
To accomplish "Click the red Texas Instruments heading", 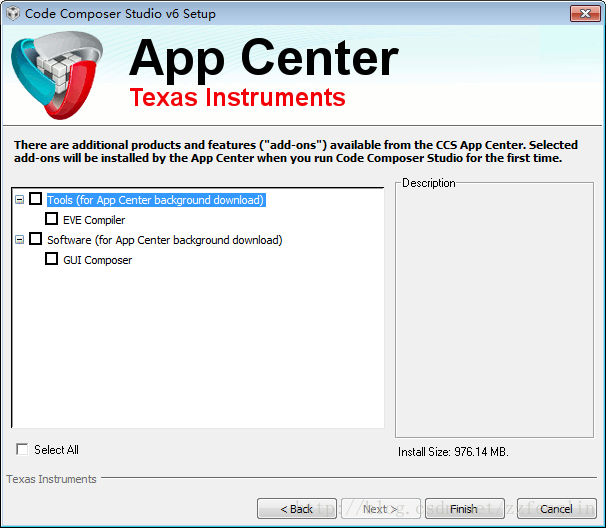I will tap(237, 97).
